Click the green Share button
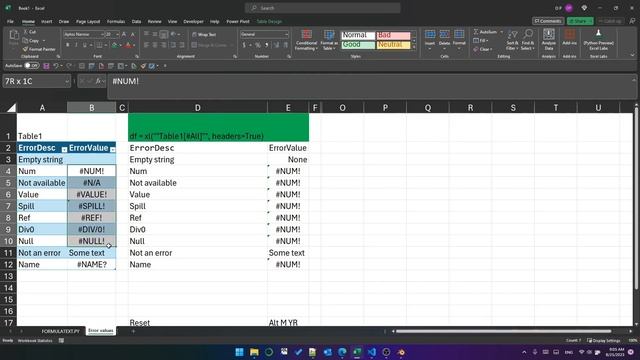The image size is (640, 360). pyautogui.click(x=580, y=21)
